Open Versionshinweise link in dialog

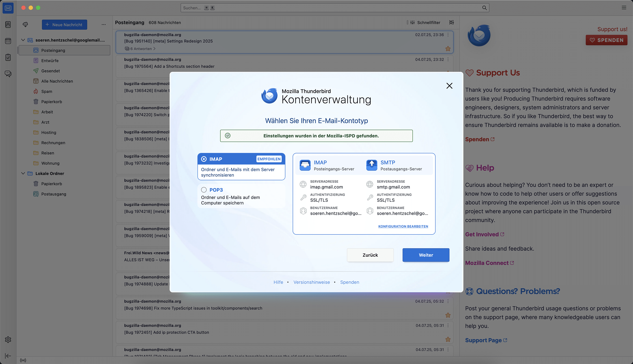312,282
